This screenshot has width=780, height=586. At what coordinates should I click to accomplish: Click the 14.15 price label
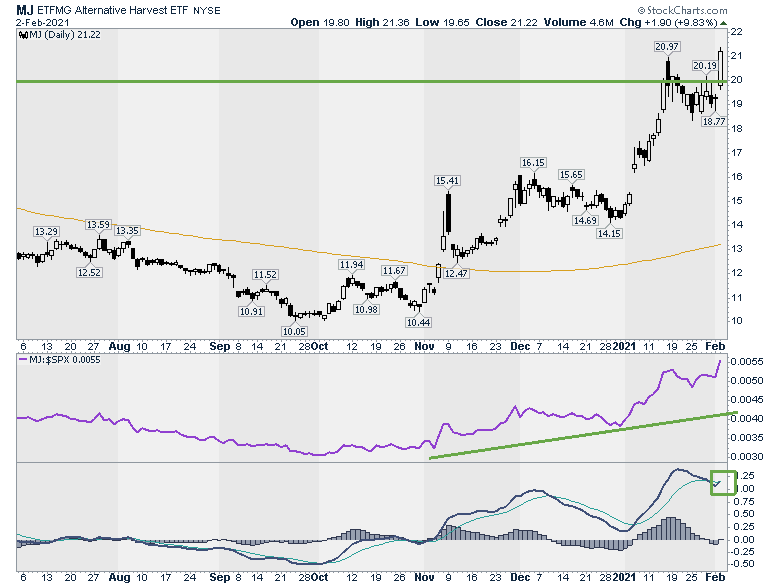click(x=609, y=233)
